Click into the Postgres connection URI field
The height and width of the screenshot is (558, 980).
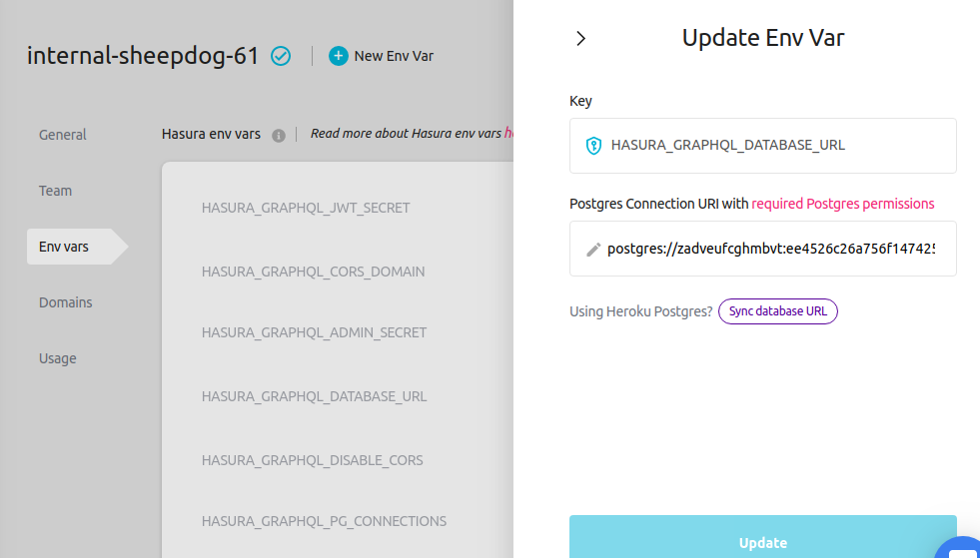click(x=769, y=249)
